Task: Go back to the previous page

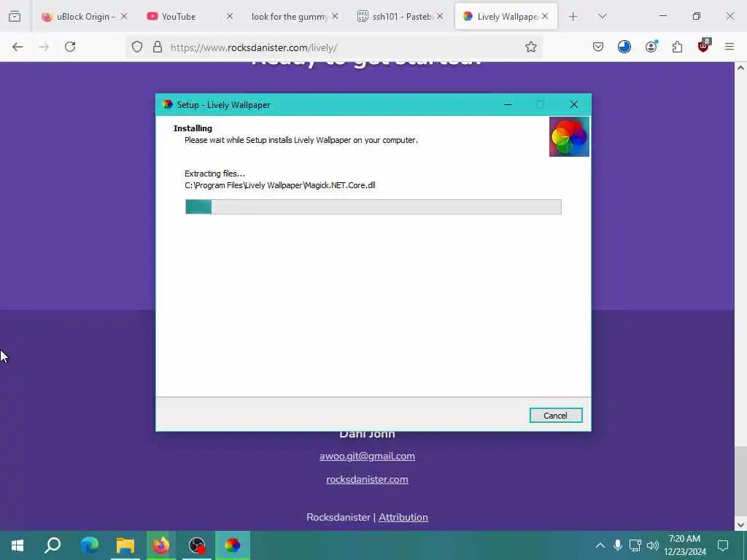Action: tap(18, 47)
